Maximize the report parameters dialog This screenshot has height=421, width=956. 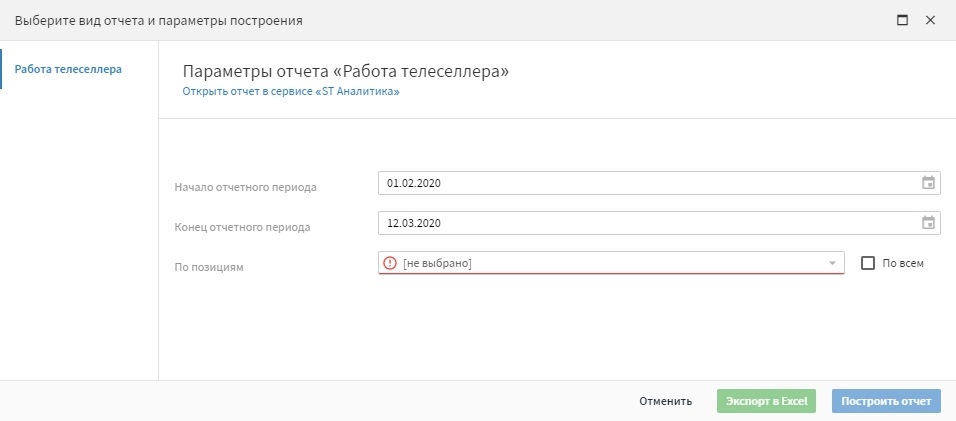click(902, 20)
